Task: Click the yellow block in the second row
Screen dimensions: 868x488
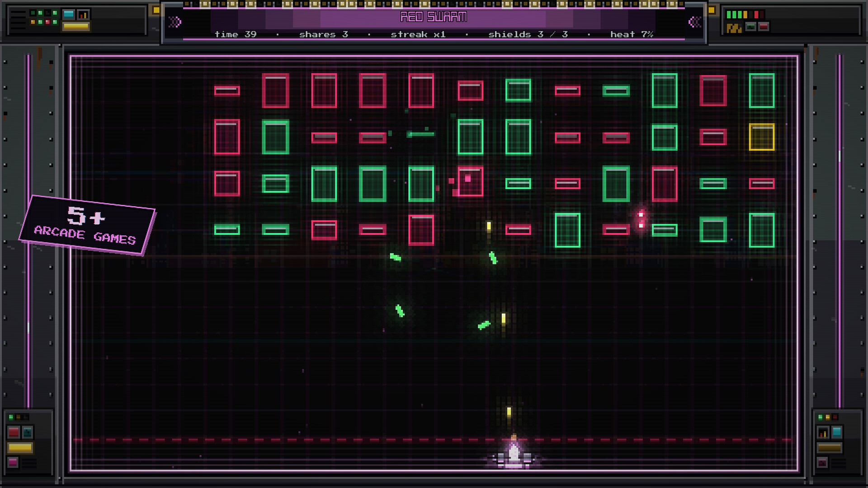Action: [x=762, y=137]
